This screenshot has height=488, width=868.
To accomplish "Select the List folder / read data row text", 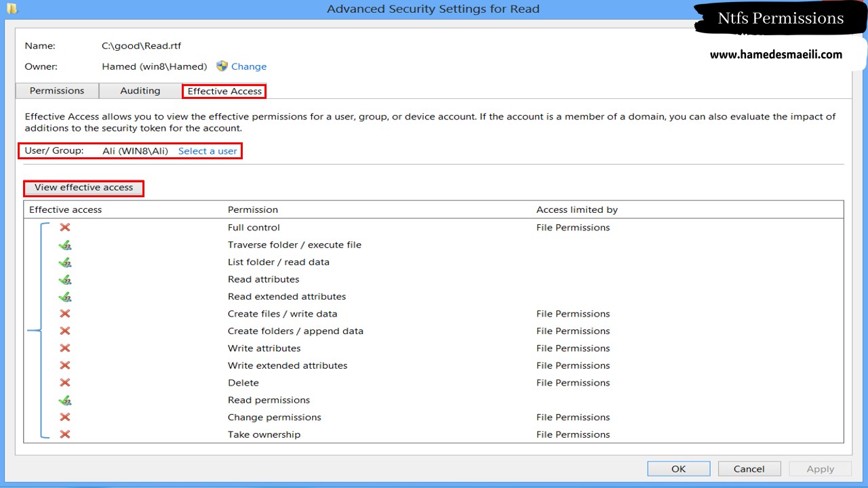I will click(x=279, y=262).
